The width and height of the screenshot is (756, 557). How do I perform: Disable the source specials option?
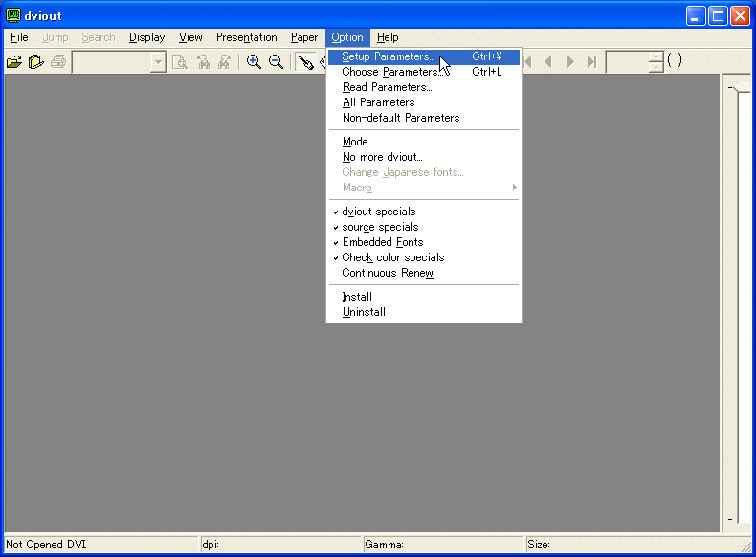click(x=380, y=227)
